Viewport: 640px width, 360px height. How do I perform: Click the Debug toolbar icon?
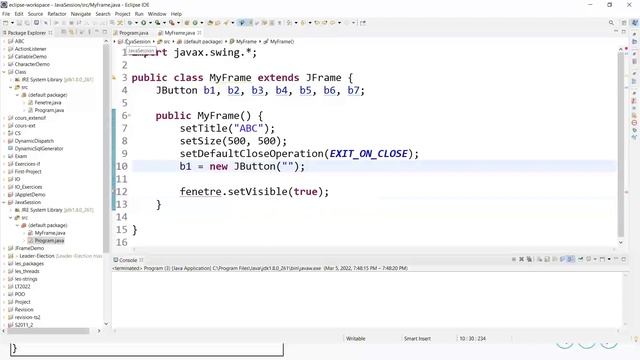(x=130, y=23)
